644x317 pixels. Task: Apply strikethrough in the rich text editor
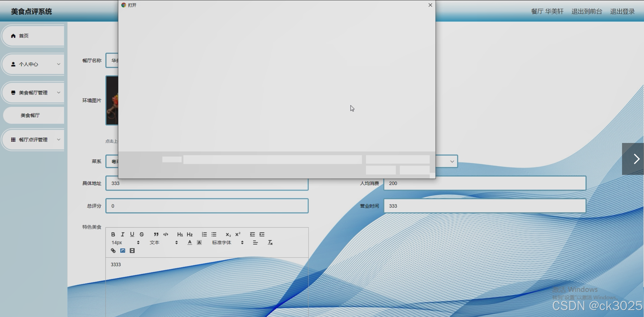[142, 234]
